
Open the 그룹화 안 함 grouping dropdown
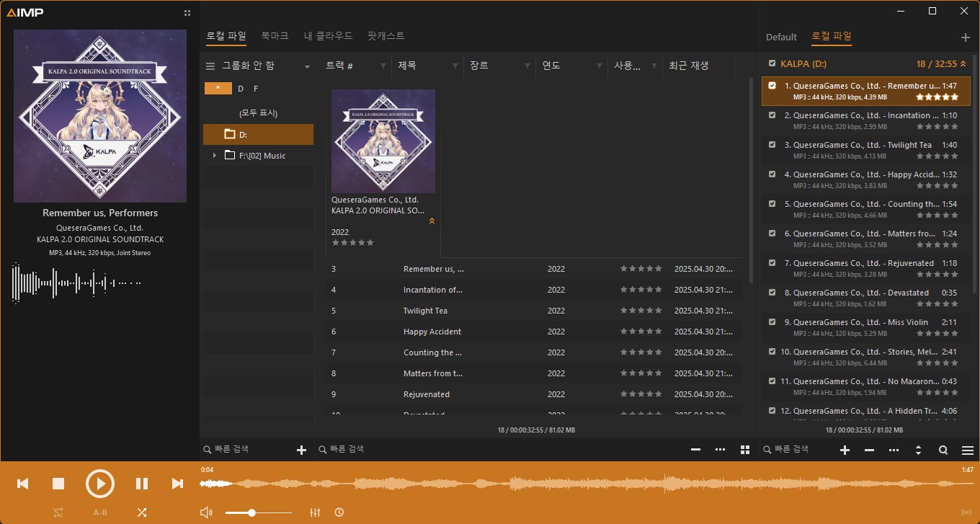[308, 66]
